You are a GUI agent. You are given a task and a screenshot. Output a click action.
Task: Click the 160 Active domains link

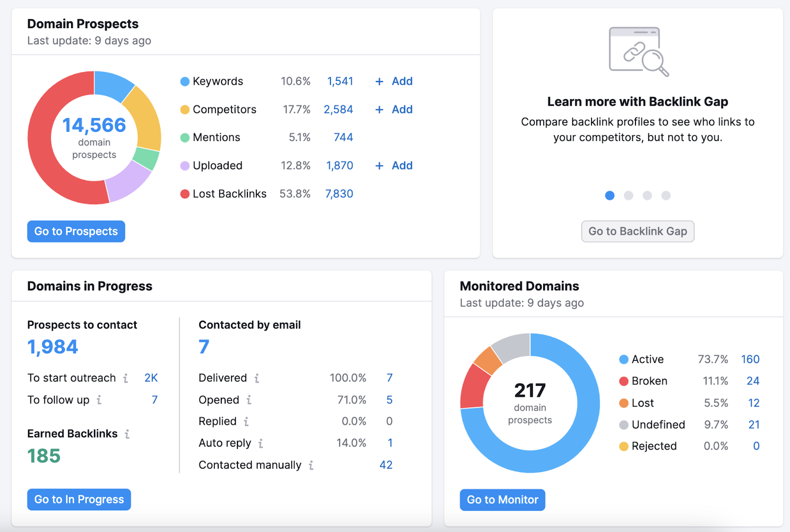click(x=750, y=359)
